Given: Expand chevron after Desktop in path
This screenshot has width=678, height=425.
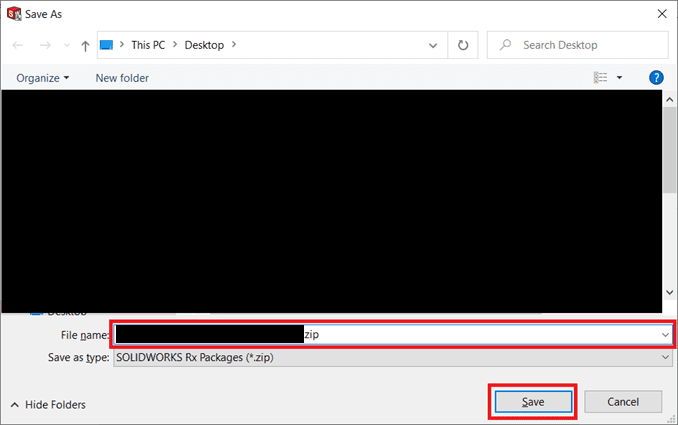Looking at the screenshot, I should pyautogui.click(x=234, y=45).
